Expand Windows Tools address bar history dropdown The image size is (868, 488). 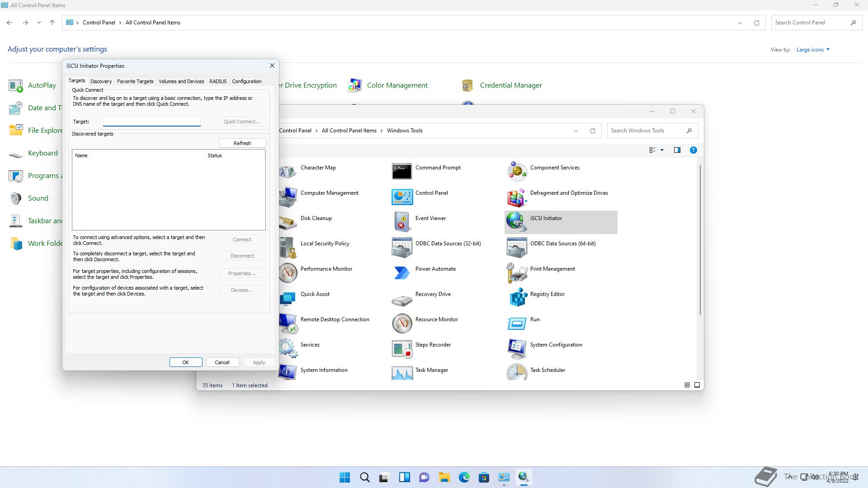coord(576,131)
